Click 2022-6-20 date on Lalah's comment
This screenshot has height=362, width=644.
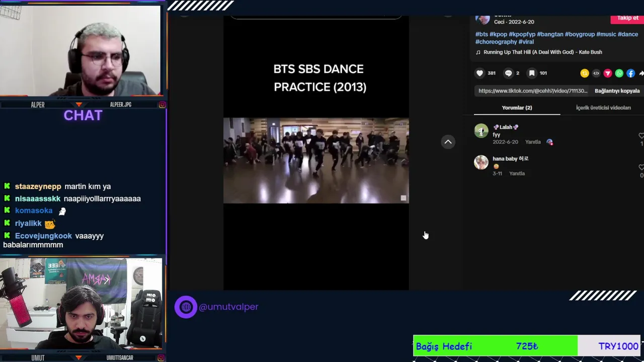click(506, 142)
